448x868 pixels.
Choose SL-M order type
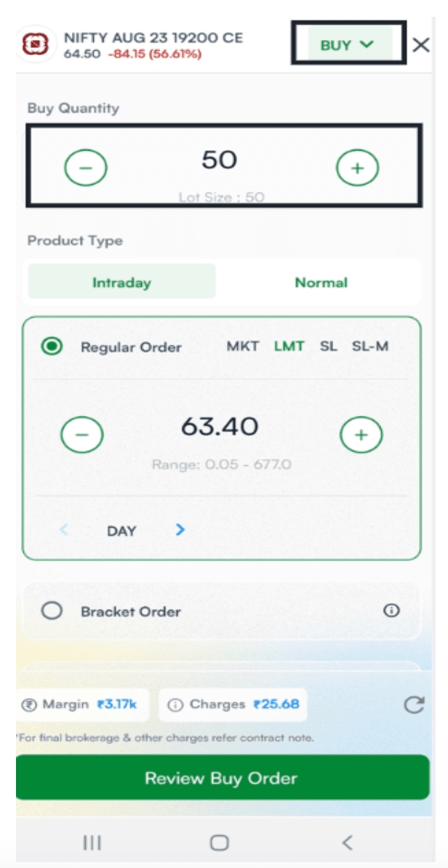370,346
